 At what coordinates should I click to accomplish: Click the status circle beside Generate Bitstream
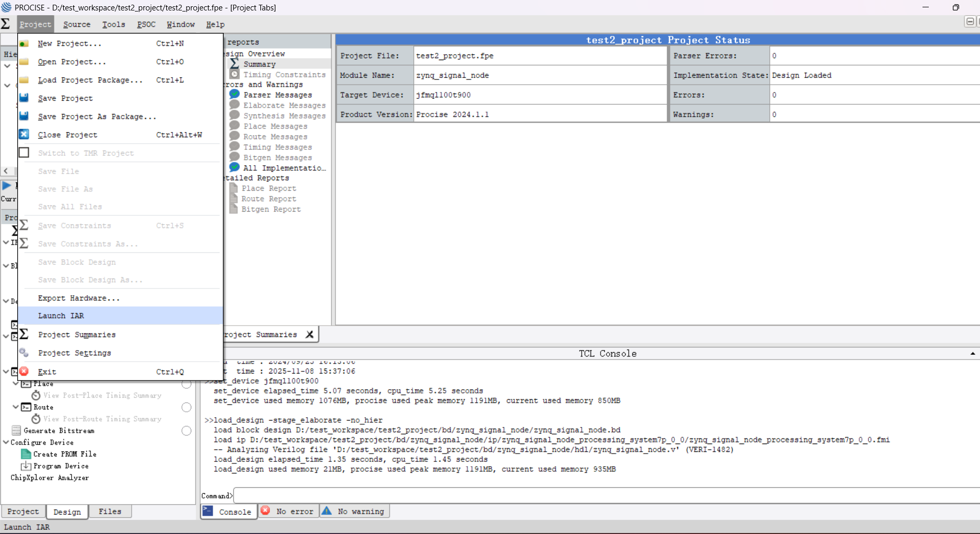[187, 431]
